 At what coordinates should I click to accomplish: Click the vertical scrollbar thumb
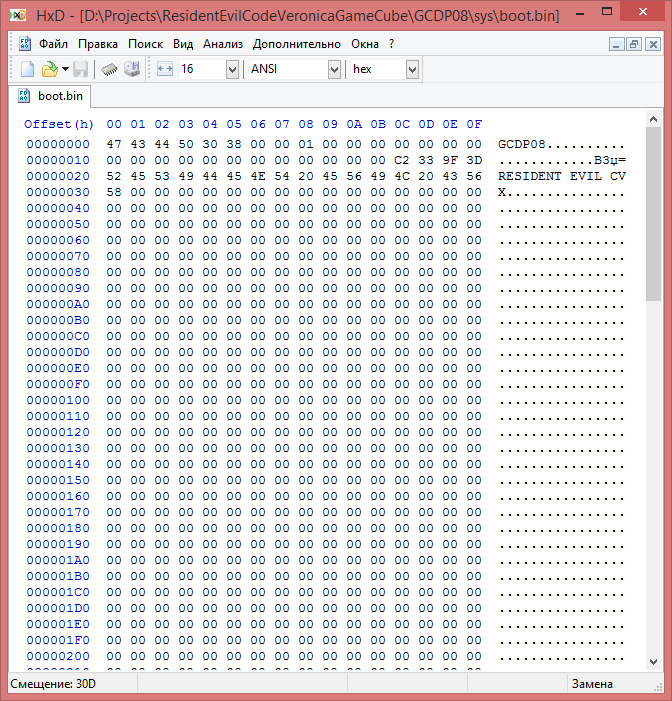[653, 214]
